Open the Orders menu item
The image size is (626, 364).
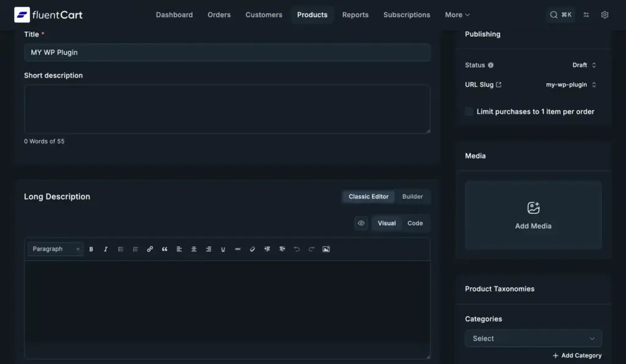click(x=219, y=15)
